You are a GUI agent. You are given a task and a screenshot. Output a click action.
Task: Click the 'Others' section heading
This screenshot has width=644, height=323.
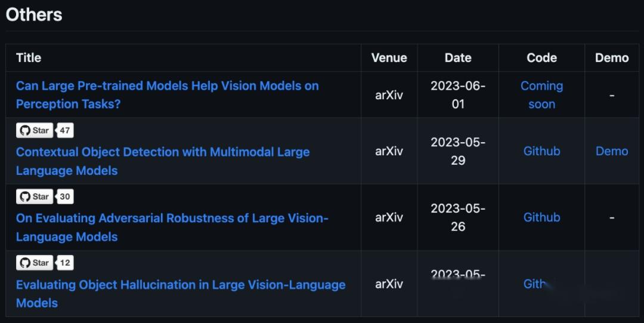34,15
